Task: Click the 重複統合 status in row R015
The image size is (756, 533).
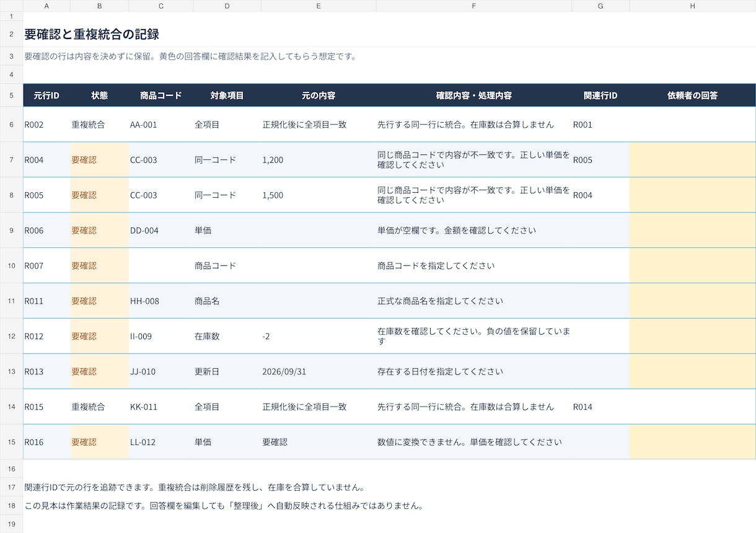Action: tap(99, 407)
